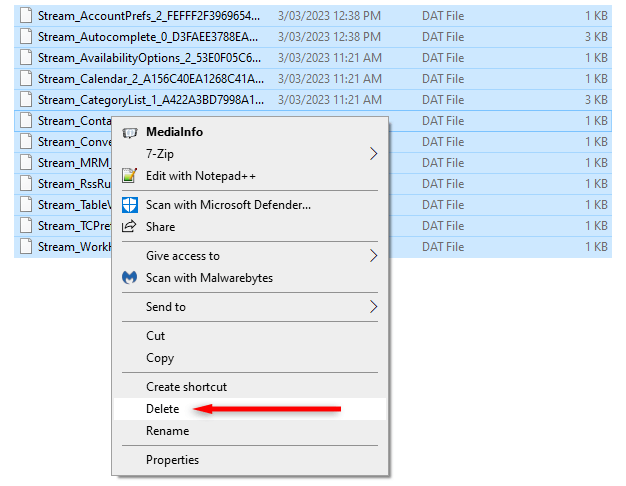Click the Stream_AccountPrefs file icon
This screenshot has height=486, width=626.
(26, 16)
